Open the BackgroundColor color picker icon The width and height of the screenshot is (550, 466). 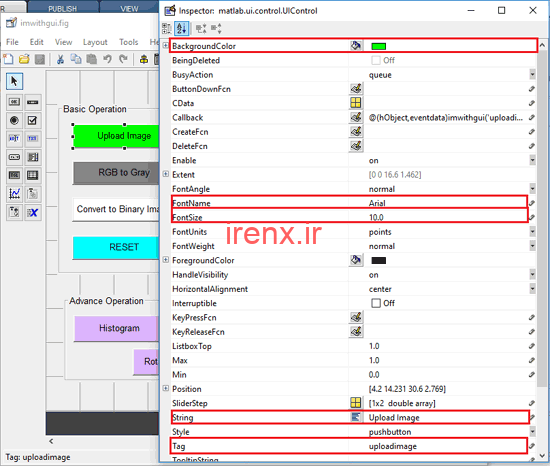[356, 46]
